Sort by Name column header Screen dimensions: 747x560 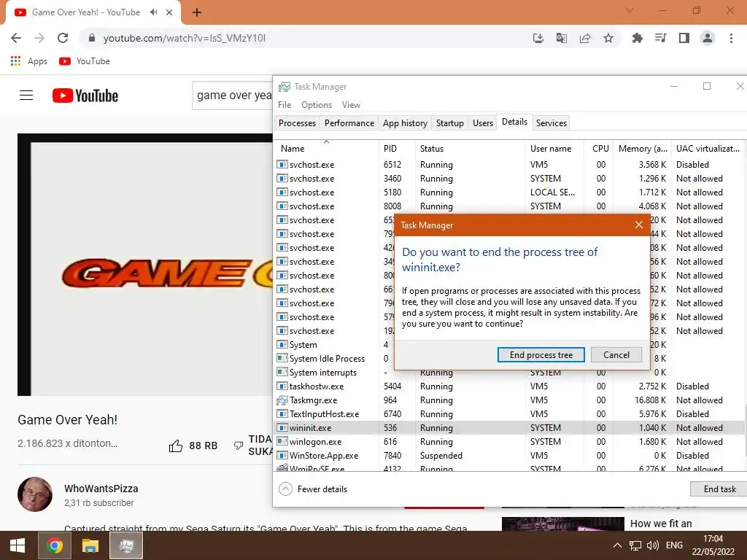326,149
